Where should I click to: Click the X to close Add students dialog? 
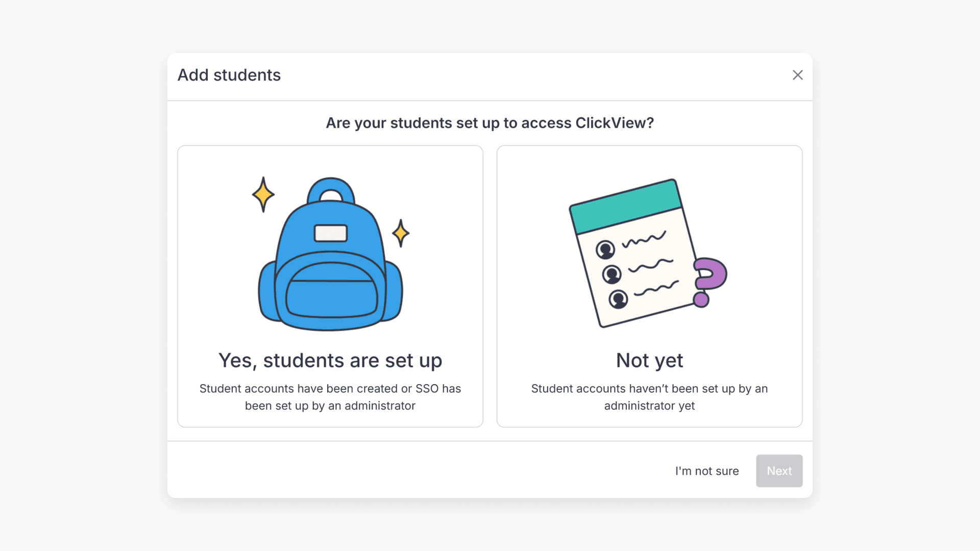point(798,75)
